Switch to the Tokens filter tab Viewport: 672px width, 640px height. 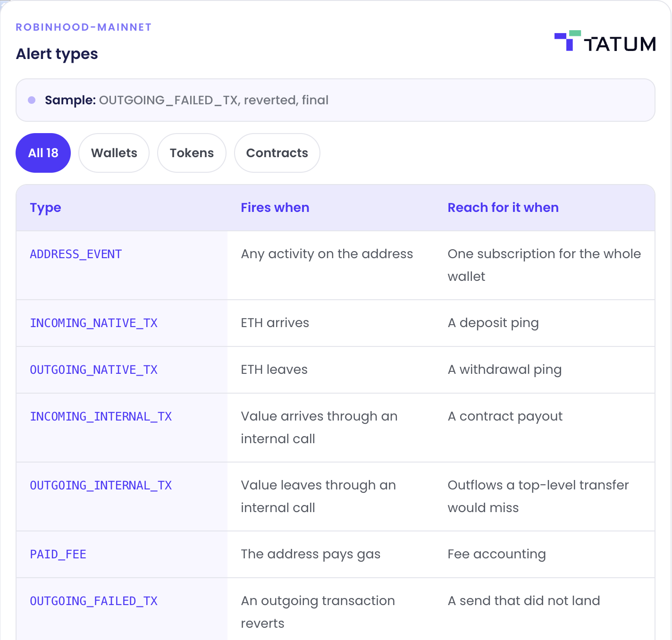tap(192, 153)
